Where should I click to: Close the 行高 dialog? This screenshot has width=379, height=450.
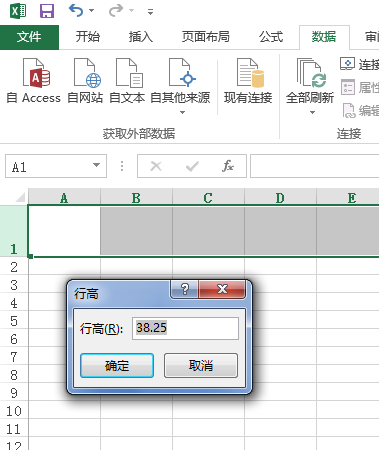[x=222, y=289]
